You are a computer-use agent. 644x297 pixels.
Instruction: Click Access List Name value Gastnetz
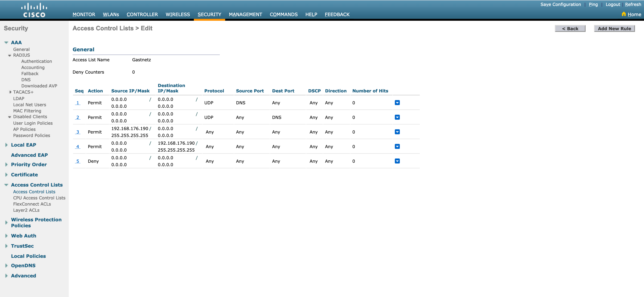[x=141, y=60]
